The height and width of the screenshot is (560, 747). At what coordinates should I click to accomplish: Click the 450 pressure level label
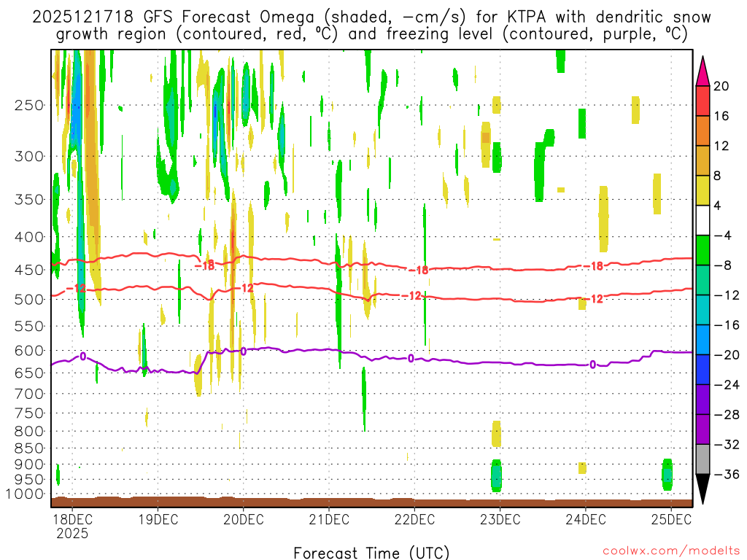click(29, 270)
